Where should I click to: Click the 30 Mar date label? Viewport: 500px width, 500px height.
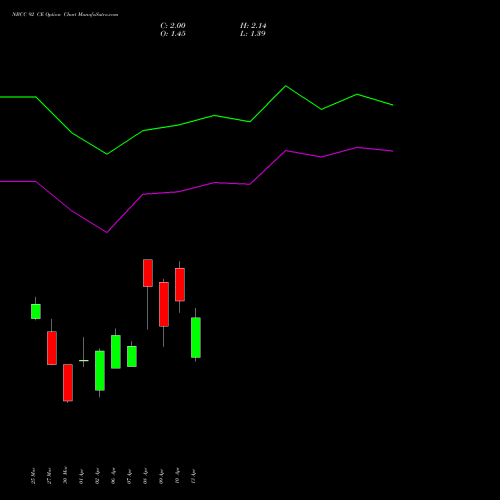tap(65, 475)
